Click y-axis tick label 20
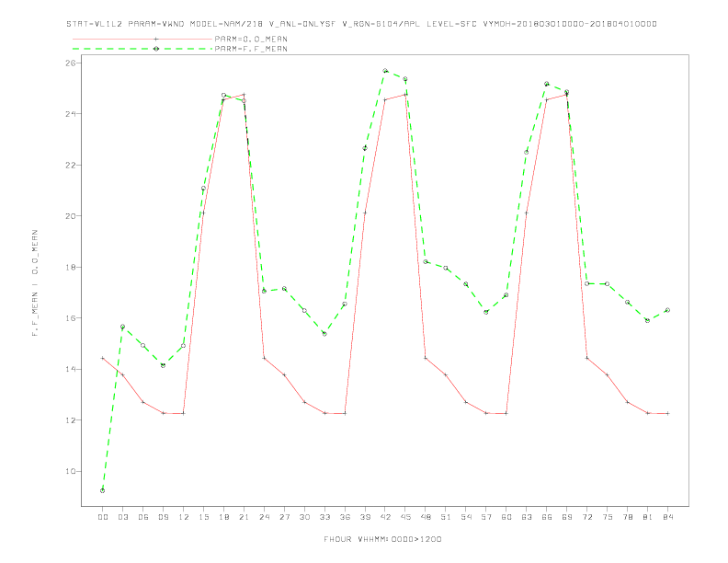Image resolution: width=728 pixels, height=563 pixels. [71, 216]
